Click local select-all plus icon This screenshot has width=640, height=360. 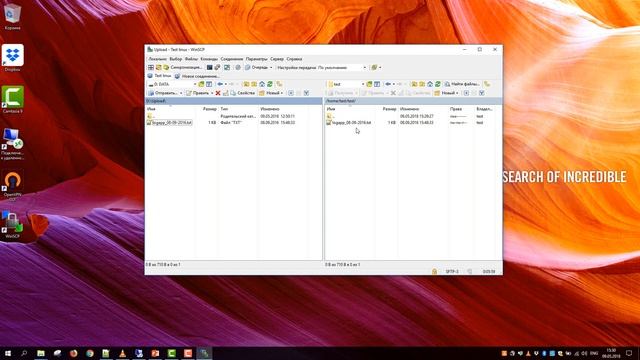[291, 93]
